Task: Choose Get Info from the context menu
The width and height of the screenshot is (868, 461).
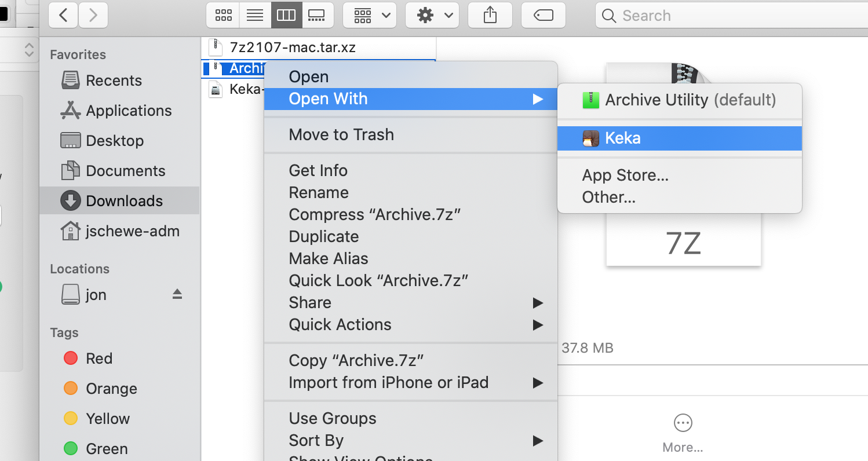Action: tap(411, 170)
